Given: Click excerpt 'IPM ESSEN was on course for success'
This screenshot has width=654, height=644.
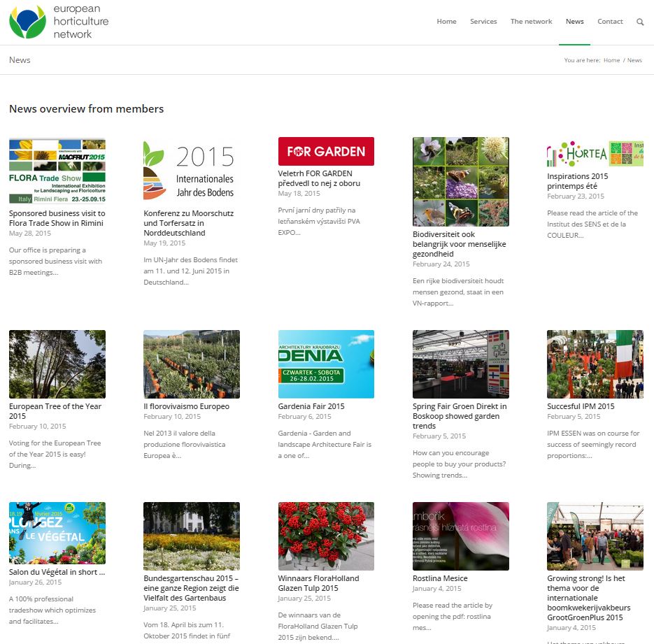Looking at the screenshot, I should click(594, 444).
